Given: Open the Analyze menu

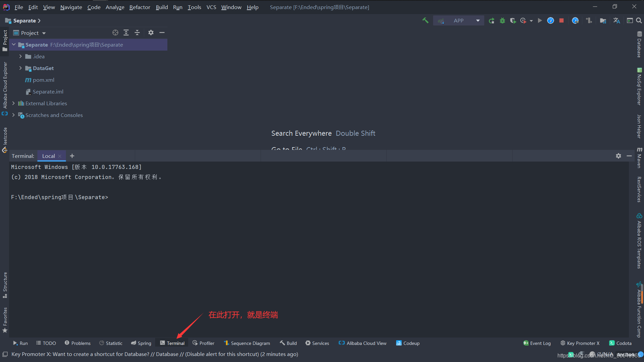Looking at the screenshot, I should pyautogui.click(x=115, y=7).
